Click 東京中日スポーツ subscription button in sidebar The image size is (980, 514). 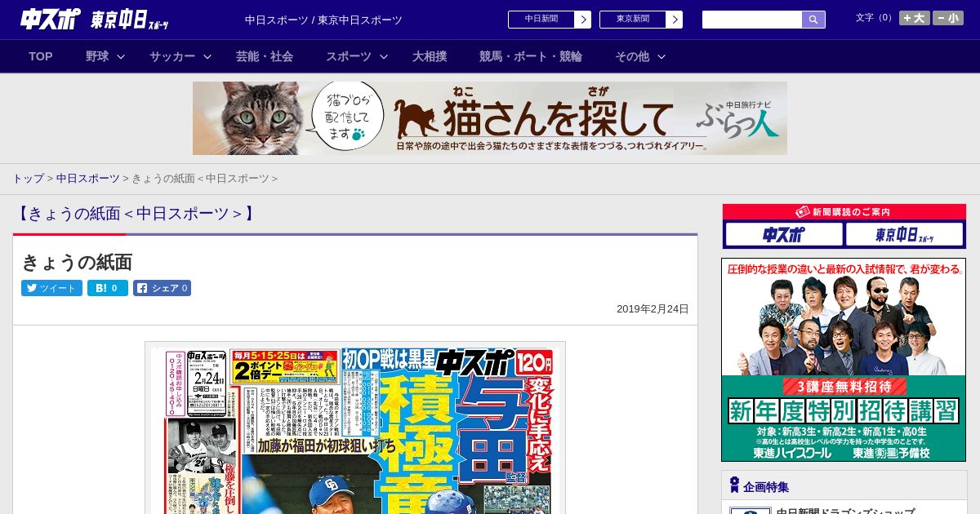coord(904,235)
